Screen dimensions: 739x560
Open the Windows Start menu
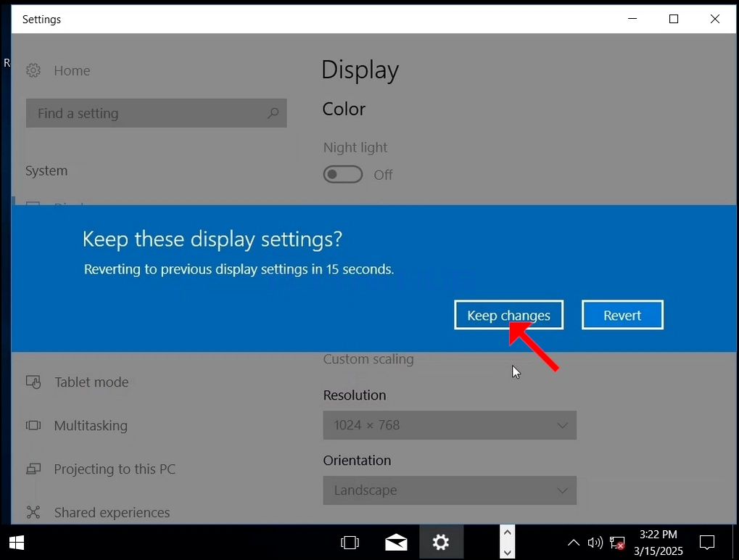(17, 543)
